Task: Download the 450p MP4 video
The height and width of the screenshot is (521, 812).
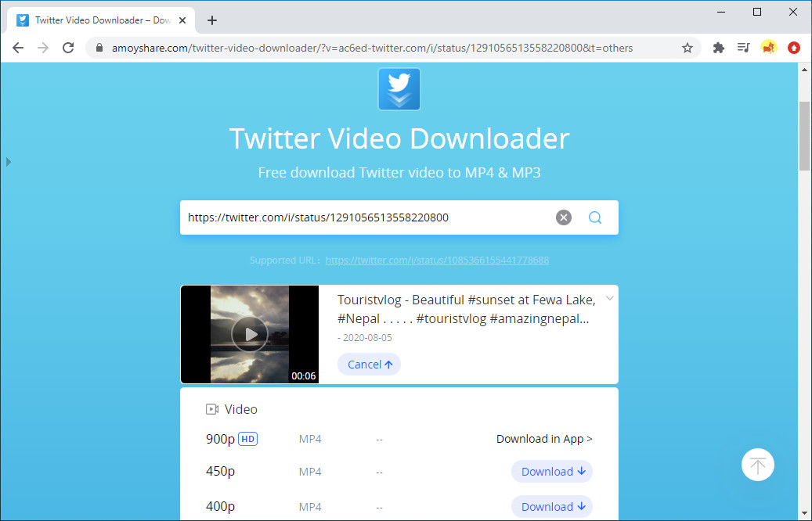Action: [x=552, y=472]
